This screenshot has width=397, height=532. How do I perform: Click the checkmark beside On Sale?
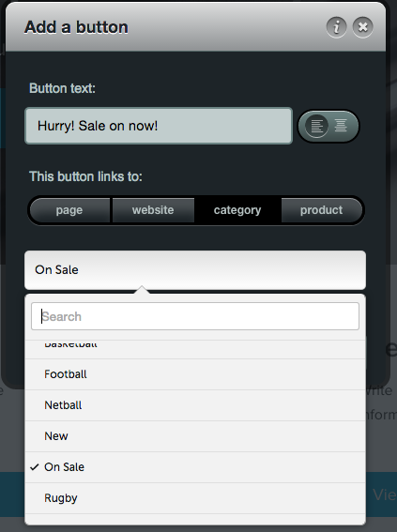[x=35, y=467]
